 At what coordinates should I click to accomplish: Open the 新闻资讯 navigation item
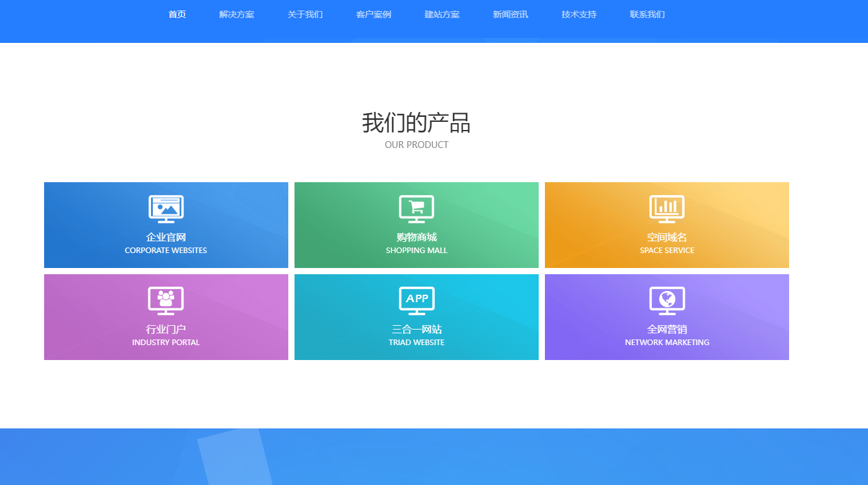(510, 14)
